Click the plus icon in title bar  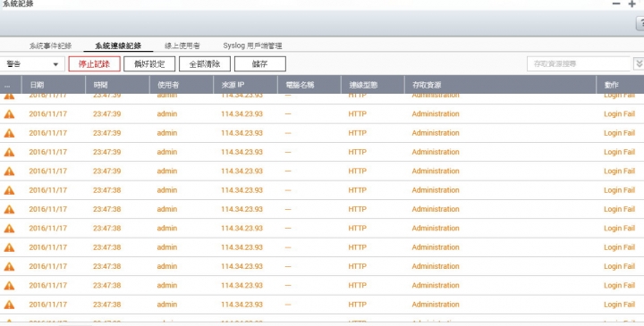point(631,4)
